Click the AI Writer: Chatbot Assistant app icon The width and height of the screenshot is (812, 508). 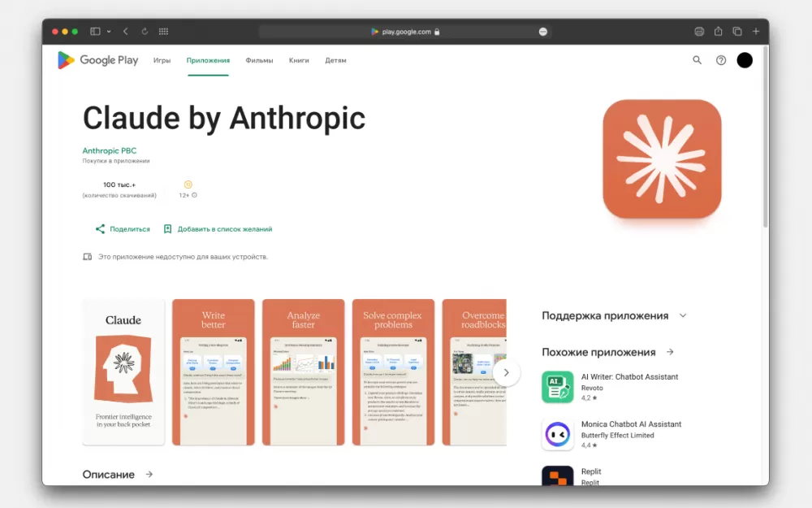click(x=558, y=387)
